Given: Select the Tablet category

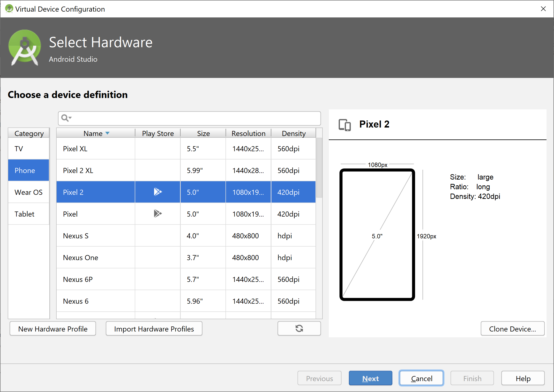Looking at the screenshot, I should click(29, 214).
